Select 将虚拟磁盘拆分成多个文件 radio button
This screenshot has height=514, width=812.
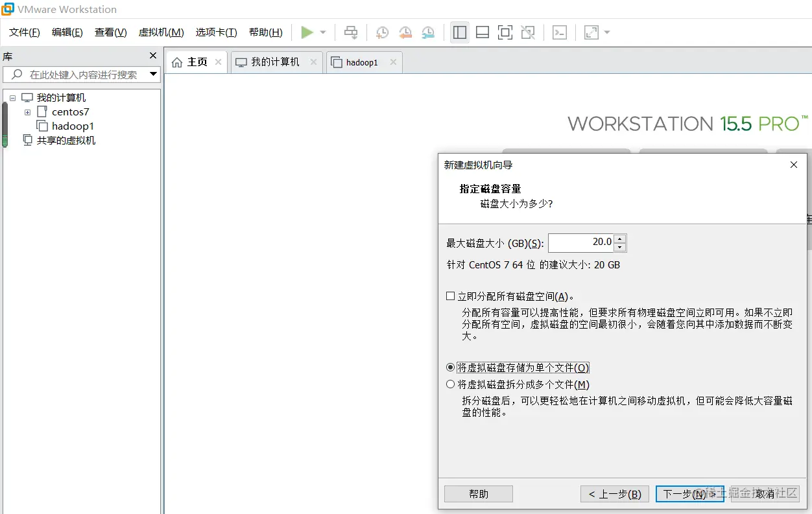(x=451, y=384)
